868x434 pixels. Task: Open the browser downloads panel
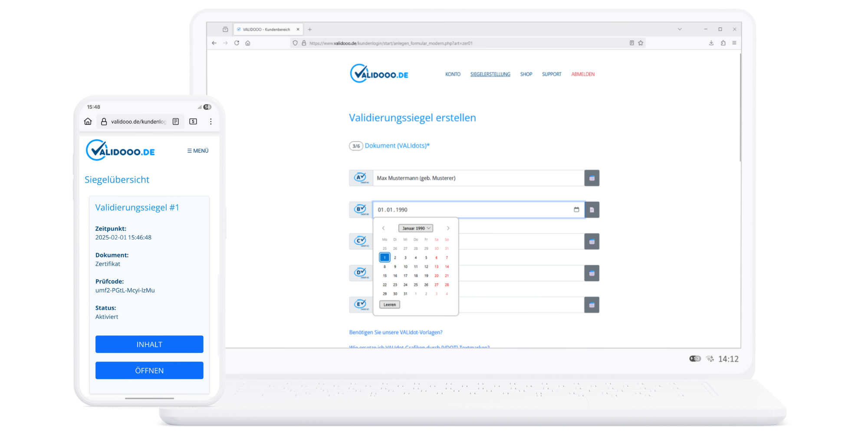[x=711, y=43]
